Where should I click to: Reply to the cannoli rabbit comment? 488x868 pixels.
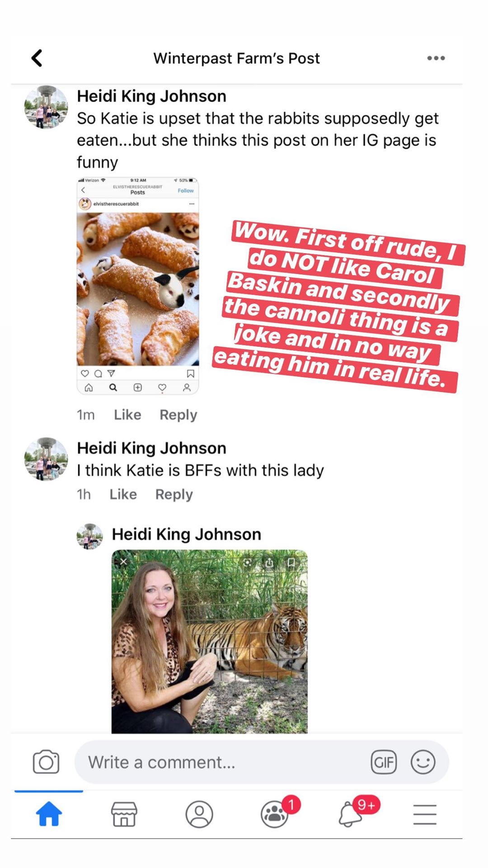pos(178,415)
